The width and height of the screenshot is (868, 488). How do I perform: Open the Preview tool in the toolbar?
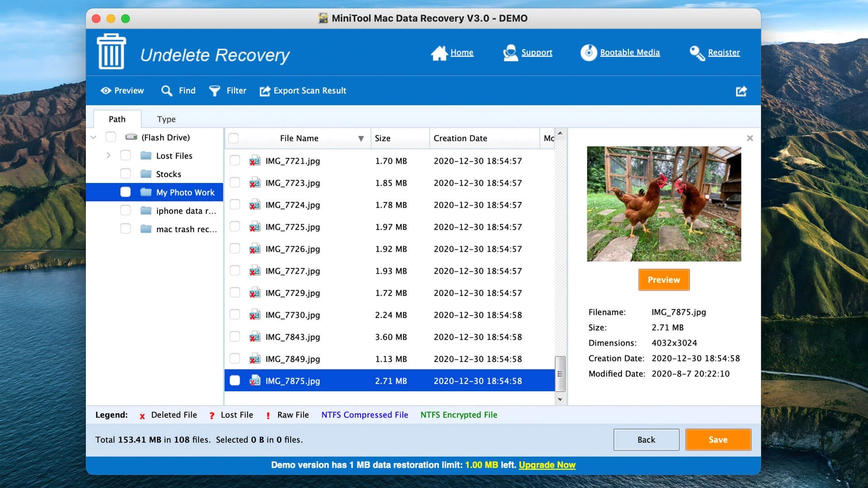(122, 90)
